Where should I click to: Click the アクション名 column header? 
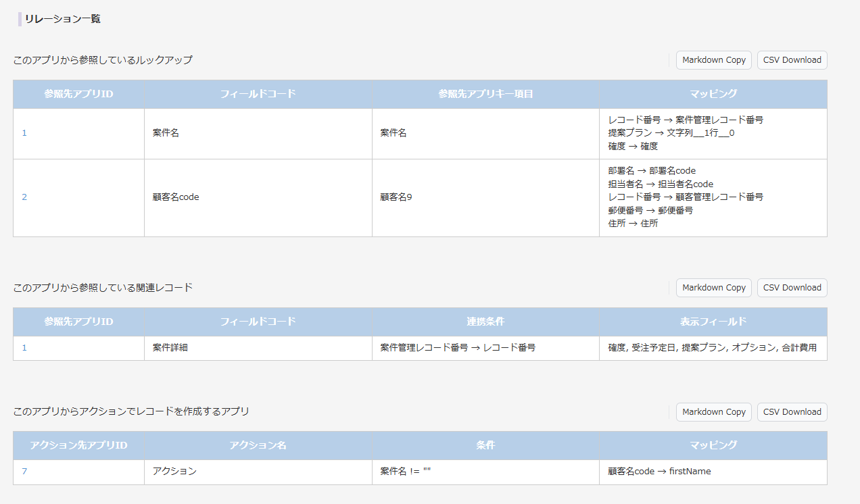258,446
